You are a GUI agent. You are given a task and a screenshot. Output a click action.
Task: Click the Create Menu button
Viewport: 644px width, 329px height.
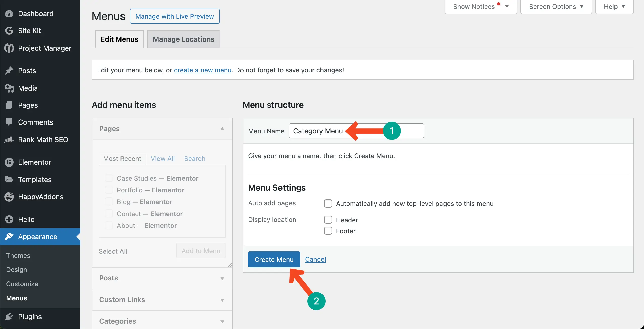[x=274, y=259]
